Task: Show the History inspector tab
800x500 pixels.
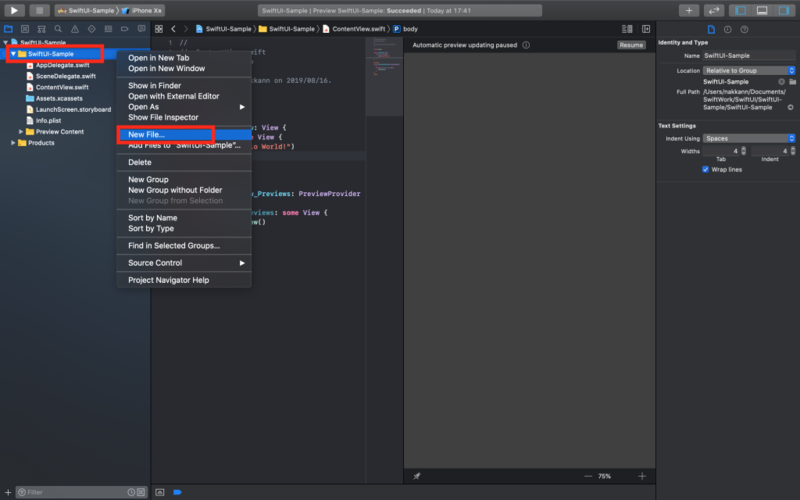Action: tap(728, 30)
